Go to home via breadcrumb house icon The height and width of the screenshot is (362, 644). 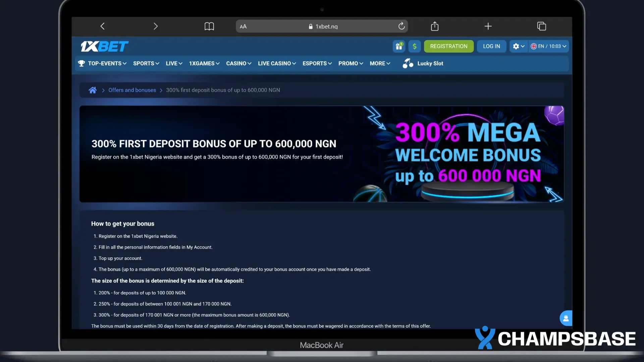click(x=93, y=90)
